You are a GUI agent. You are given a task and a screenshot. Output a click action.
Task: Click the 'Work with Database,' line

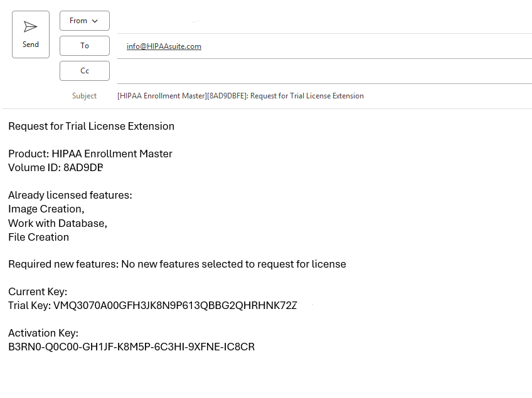(58, 223)
